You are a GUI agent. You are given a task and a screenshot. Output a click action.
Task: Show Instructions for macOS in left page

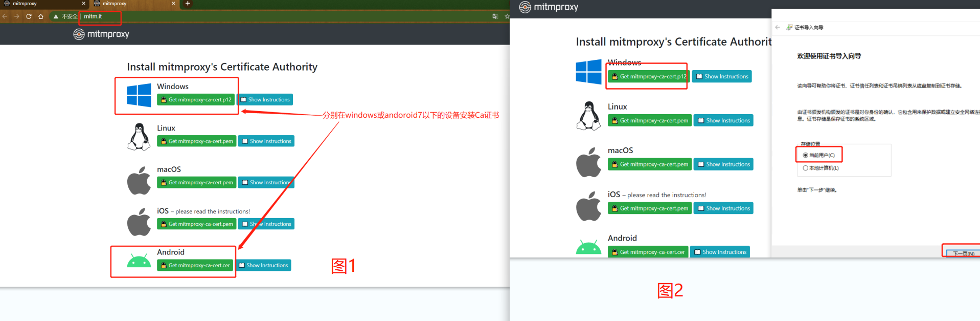(266, 182)
